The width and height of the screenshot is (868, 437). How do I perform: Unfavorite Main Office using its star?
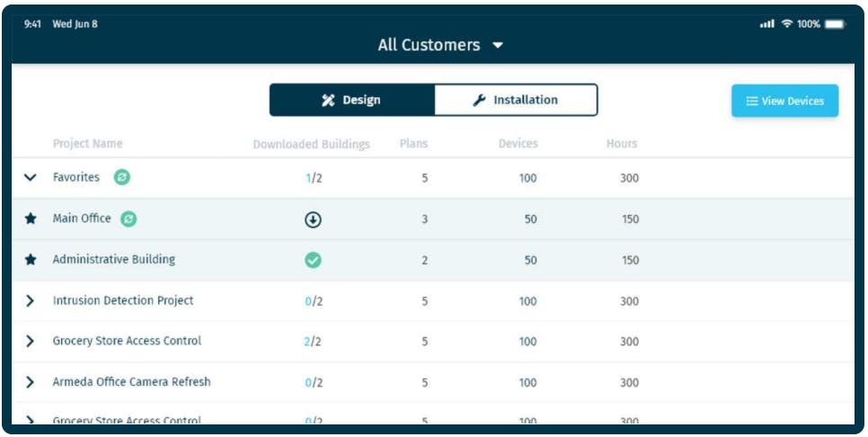pos(31,218)
